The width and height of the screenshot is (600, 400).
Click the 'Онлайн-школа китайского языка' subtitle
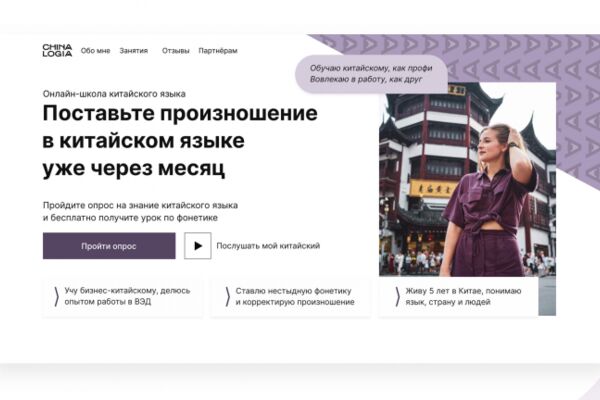click(114, 94)
